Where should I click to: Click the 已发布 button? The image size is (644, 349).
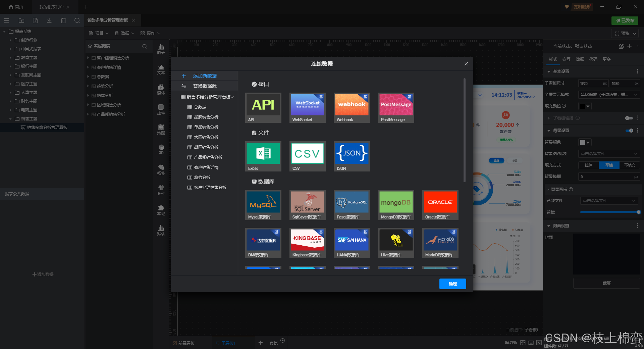(625, 20)
